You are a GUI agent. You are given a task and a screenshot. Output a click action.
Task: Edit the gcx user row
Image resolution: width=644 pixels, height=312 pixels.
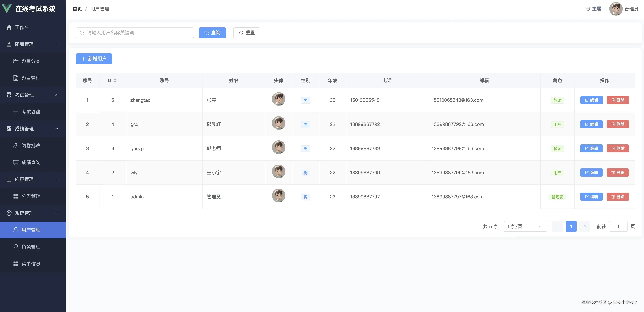coord(591,124)
